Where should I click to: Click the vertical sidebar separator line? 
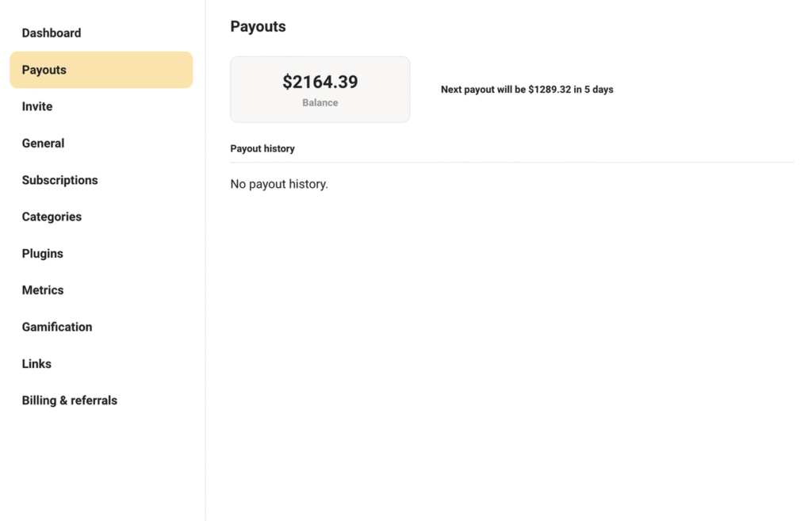point(205,260)
